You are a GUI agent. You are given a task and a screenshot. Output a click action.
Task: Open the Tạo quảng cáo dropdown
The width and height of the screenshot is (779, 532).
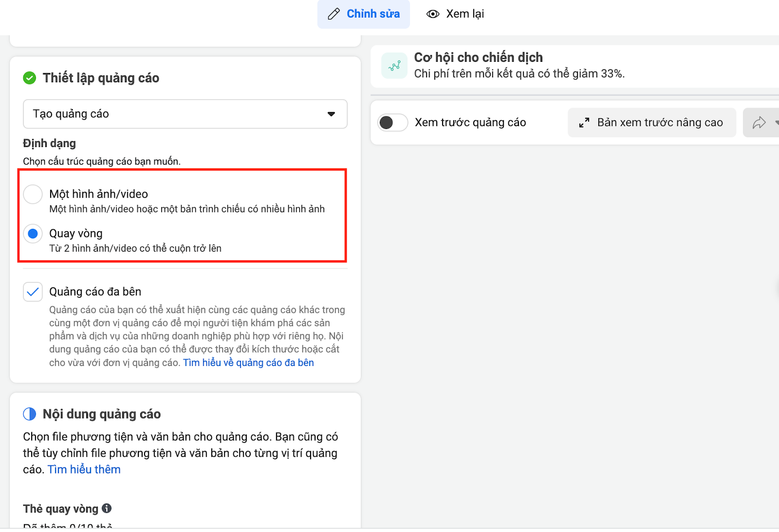185,114
